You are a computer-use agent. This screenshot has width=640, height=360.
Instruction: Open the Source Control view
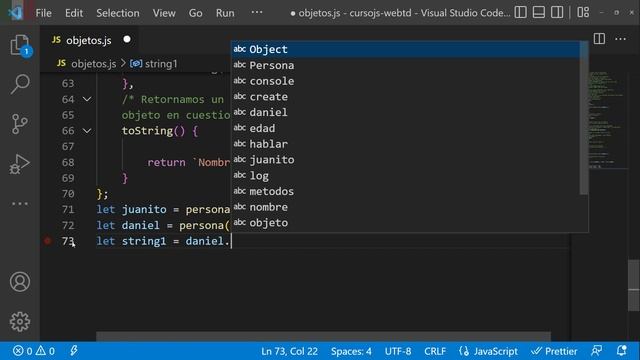point(20,124)
